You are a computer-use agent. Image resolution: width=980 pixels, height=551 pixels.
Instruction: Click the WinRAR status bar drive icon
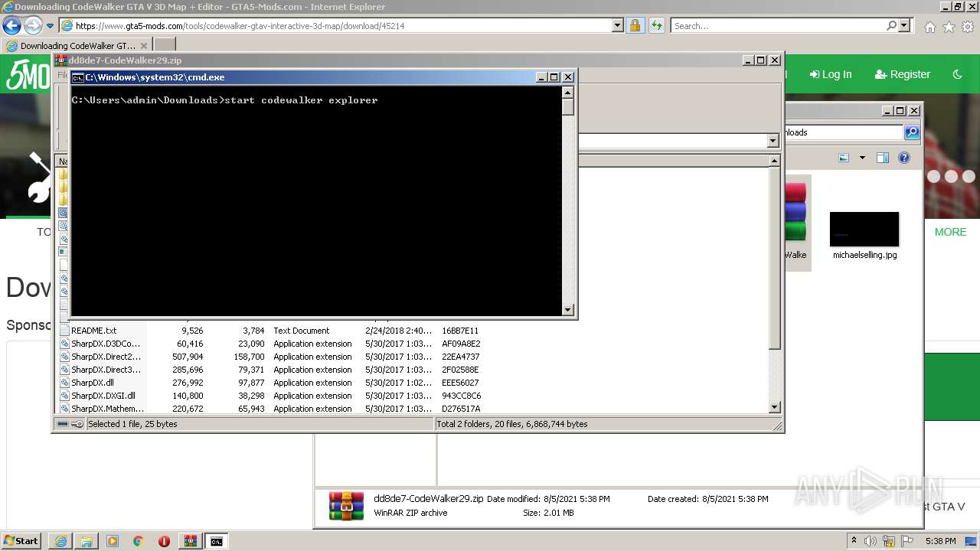63,424
